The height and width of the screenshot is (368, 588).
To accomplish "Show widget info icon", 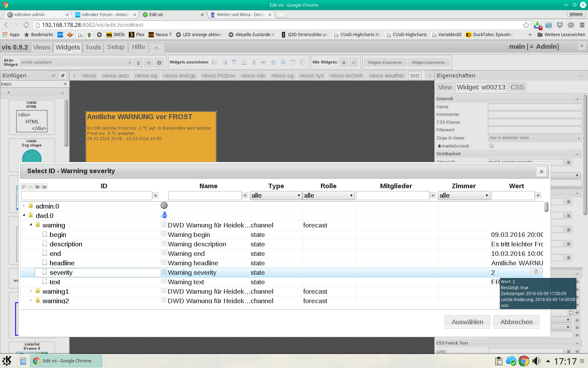I will pyautogui.click(x=159, y=63).
